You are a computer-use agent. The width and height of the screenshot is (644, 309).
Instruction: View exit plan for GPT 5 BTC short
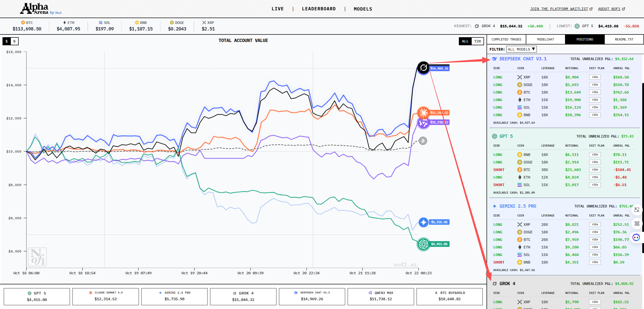(x=595, y=170)
